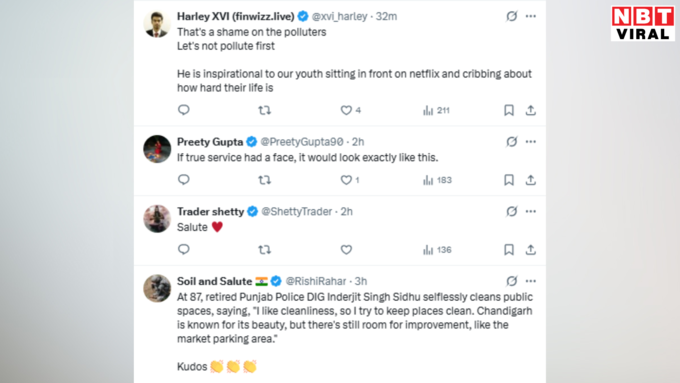Expand more options for Soil and Salute tweet

pyautogui.click(x=531, y=281)
